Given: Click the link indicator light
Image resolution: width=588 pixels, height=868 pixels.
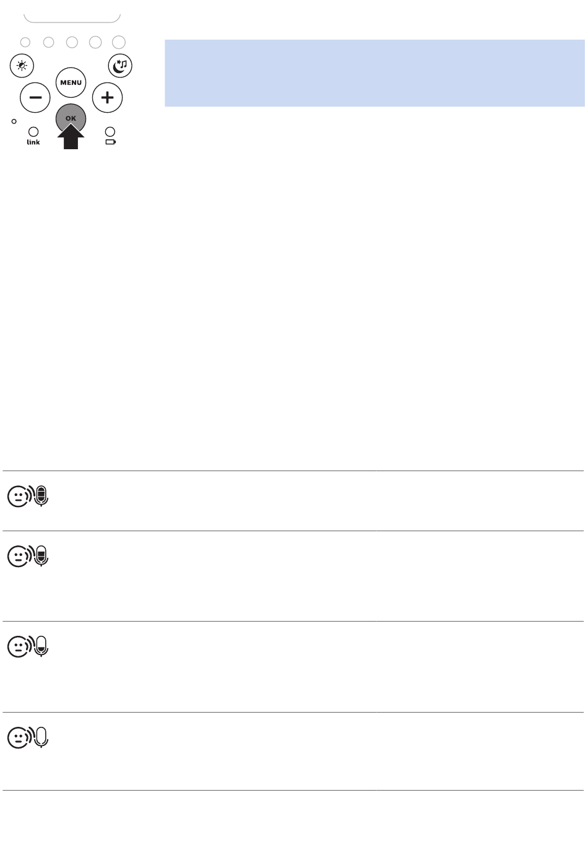Looking at the screenshot, I should tap(33, 132).
